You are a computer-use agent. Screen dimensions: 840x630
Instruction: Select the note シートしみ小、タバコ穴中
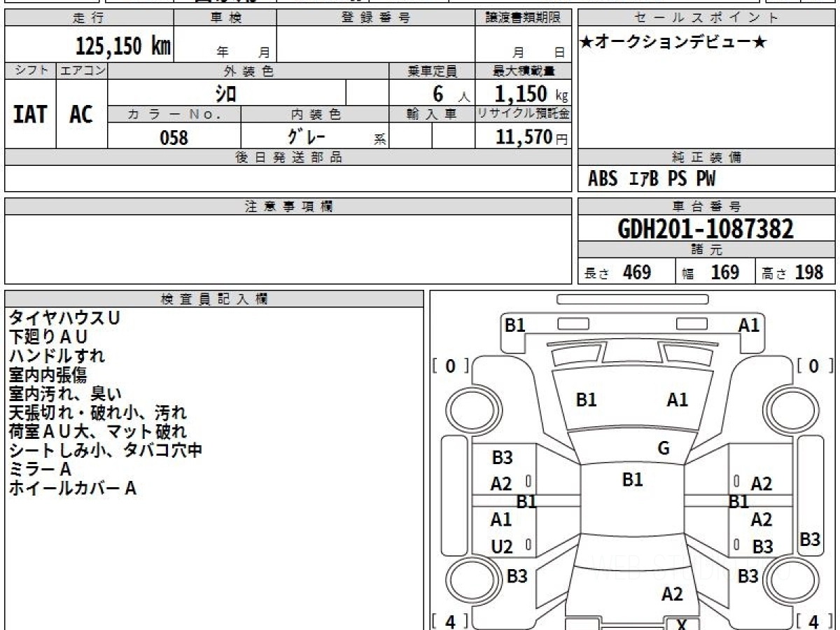(106, 450)
